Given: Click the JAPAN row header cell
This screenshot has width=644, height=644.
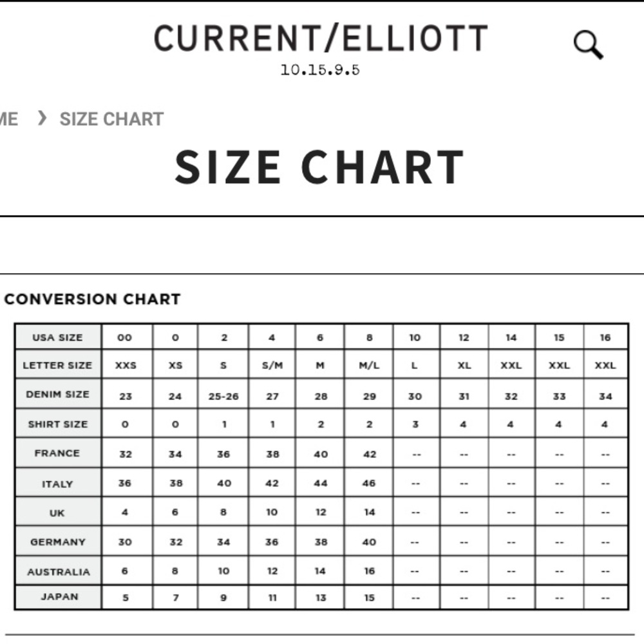Looking at the screenshot, I should (57, 596).
